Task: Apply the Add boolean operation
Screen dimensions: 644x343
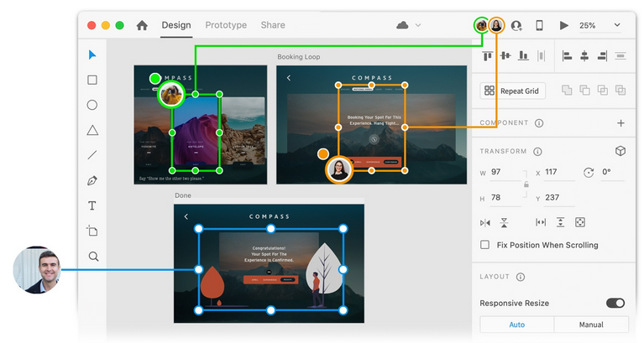Action: pyautogui.click(x=567, y=90)
